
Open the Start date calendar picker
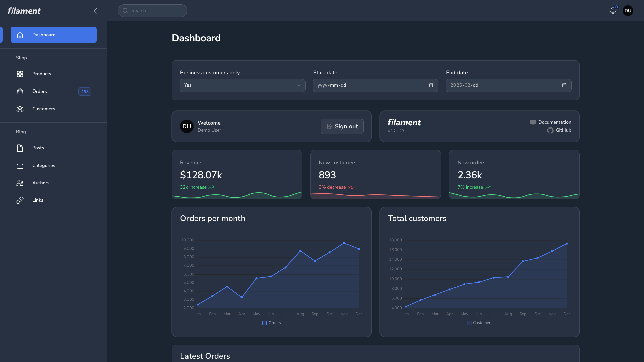431,85
